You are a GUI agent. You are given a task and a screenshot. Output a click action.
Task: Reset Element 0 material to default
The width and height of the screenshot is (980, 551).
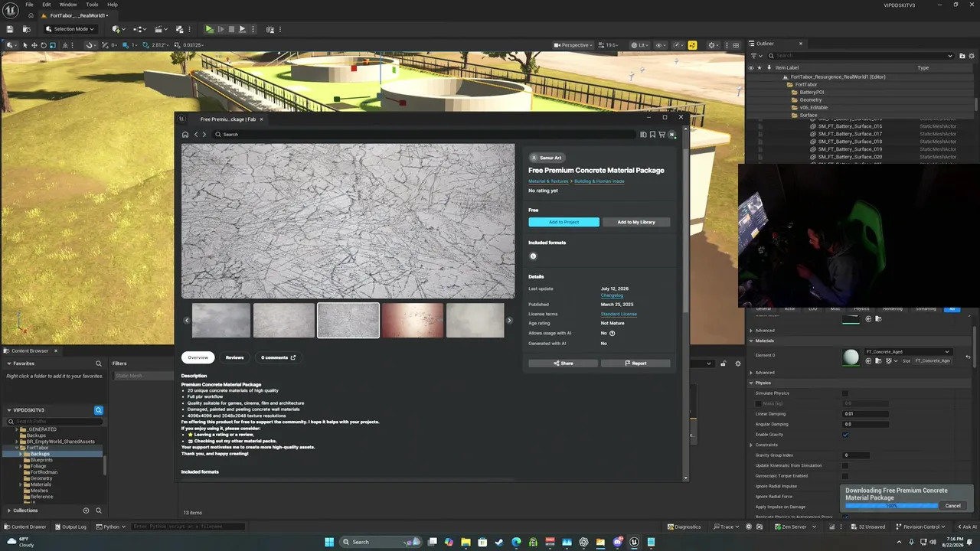tap(968, 357)
